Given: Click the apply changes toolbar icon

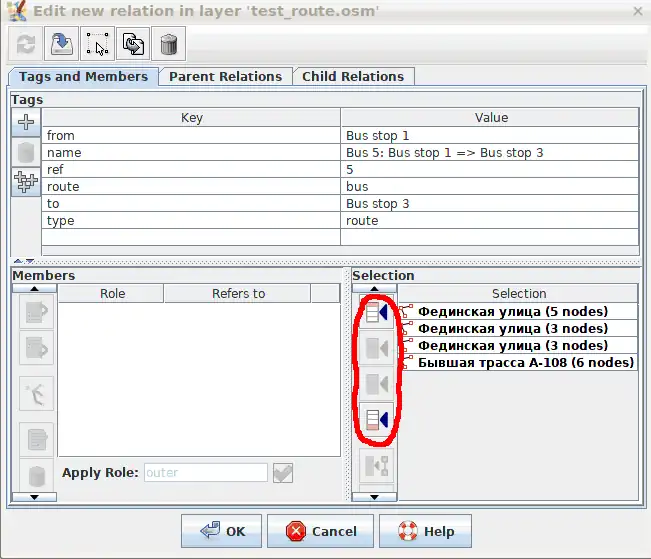Looking at the screenshot, I should [x=59, y=44].
